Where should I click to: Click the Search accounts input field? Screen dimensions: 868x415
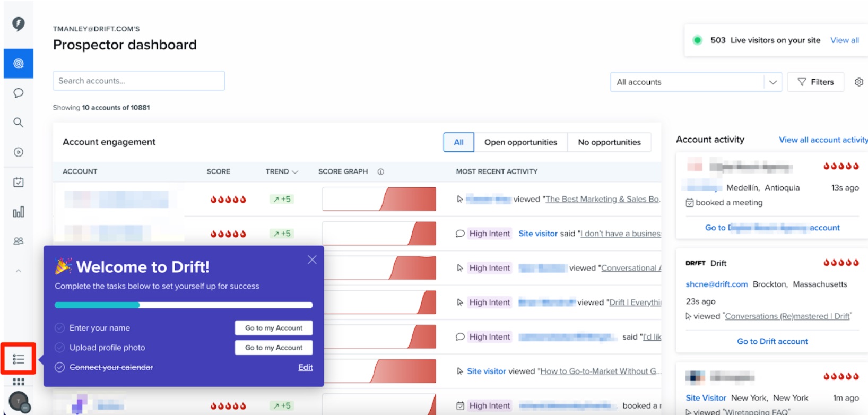coord(139,81)
